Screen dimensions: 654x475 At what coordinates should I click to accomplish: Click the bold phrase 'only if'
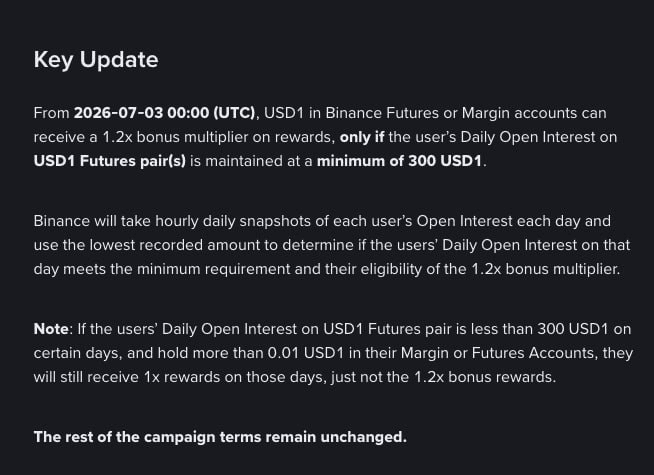tap(362, 137)
